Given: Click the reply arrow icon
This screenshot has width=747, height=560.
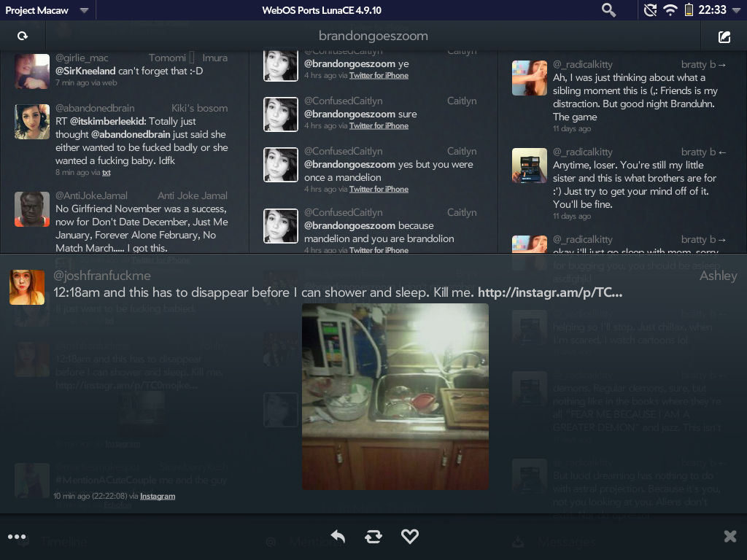Looking at the screenshot, I should [x=338, y=537].
